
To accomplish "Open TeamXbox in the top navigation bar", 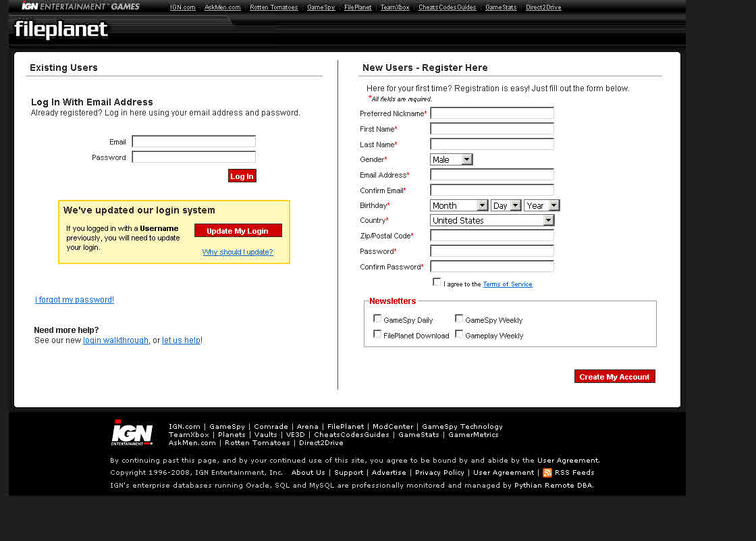I will (395, 7).
